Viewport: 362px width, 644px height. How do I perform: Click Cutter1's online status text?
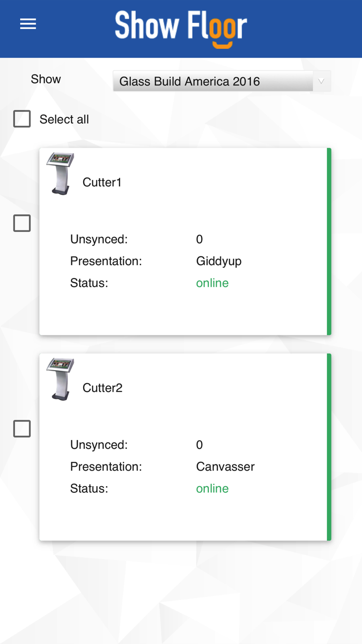point(212,283)
